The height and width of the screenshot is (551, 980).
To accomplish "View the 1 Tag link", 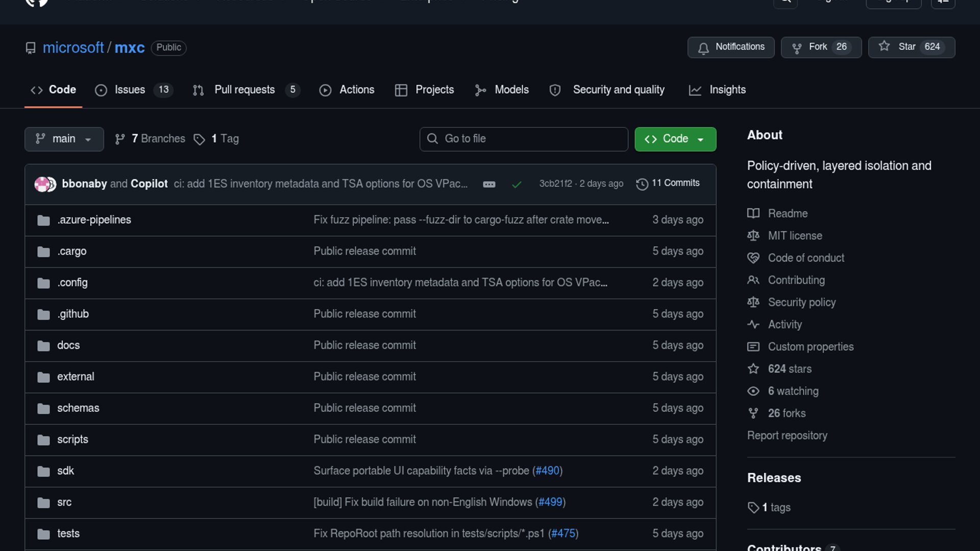I will point(216,139).
